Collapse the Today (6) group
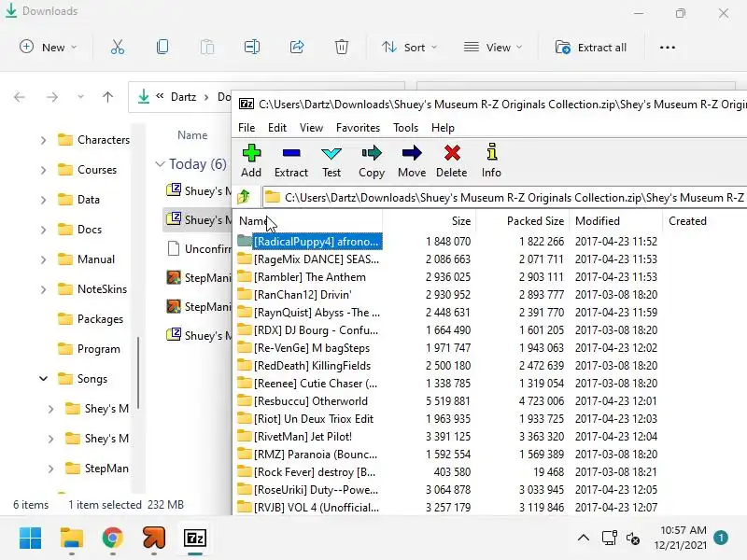The image size is (747, 560). [160, 164]
